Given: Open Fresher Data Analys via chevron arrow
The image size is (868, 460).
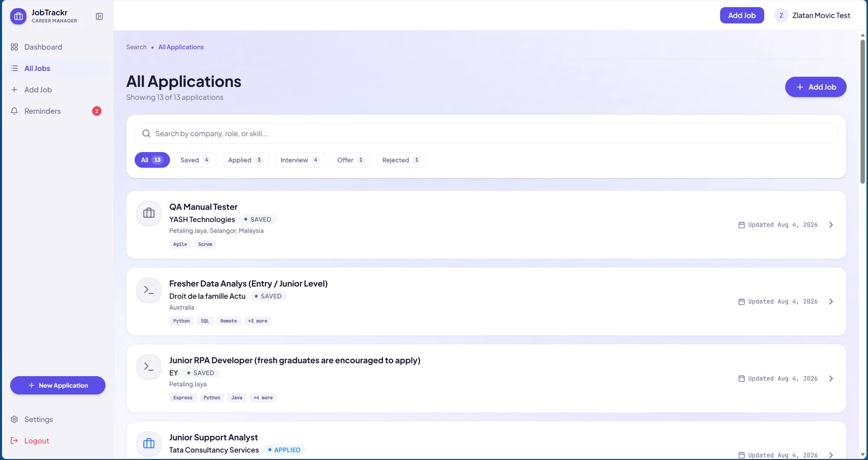Looking at the screenshot, I should pyautogui.click(x=831, y=301).
